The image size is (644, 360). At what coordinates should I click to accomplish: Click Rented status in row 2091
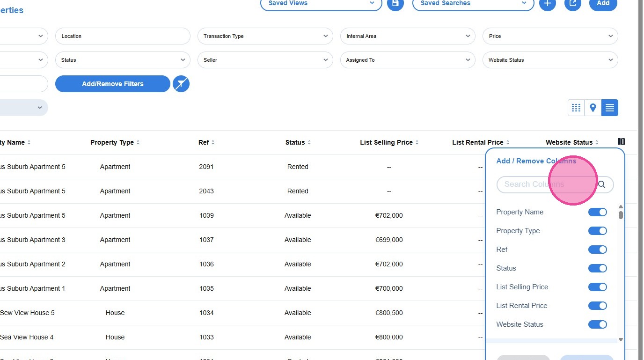298,167
